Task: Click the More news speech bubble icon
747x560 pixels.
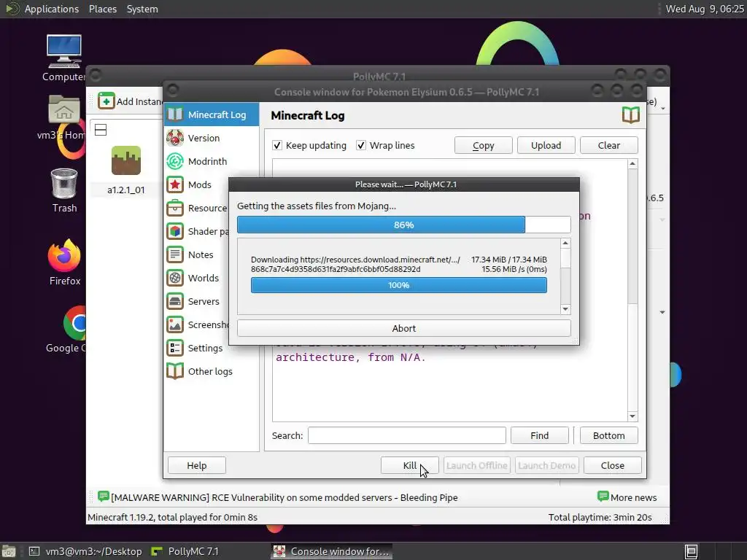Action: coord(603,497)
